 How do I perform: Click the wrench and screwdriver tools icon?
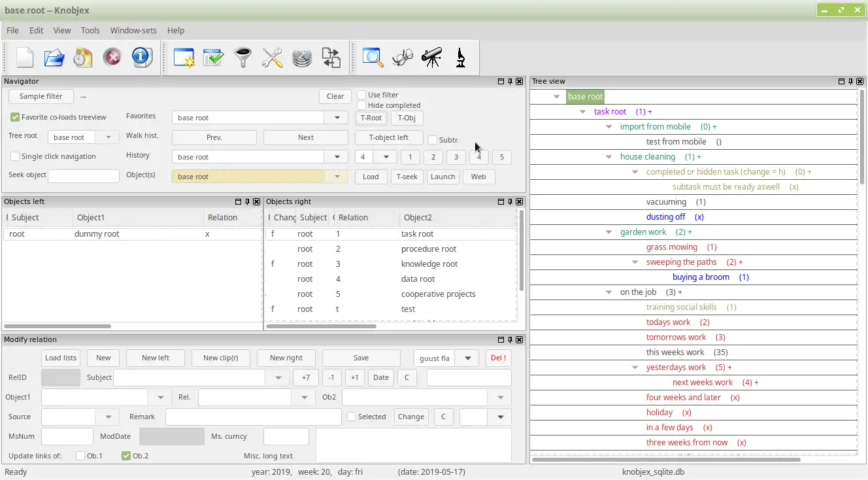point(272,58)
